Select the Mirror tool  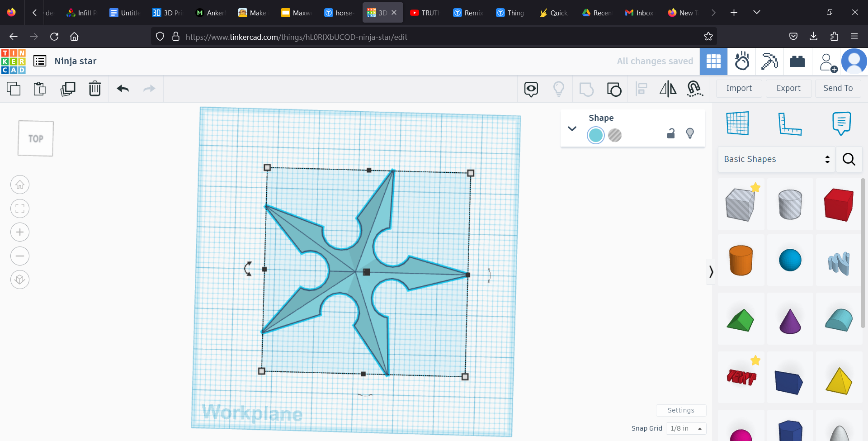[668, 89]
